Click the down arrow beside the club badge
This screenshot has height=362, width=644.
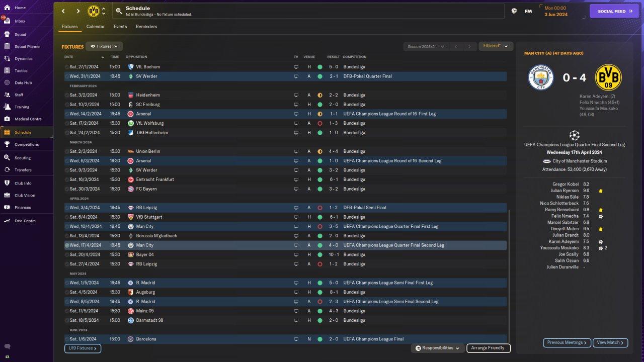pyautogui.click(x=104, y=14)
